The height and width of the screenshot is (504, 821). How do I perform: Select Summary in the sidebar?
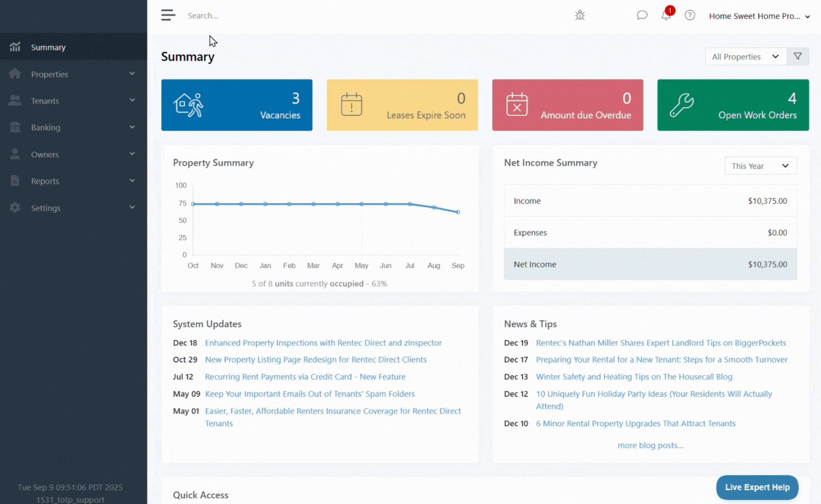48,47
